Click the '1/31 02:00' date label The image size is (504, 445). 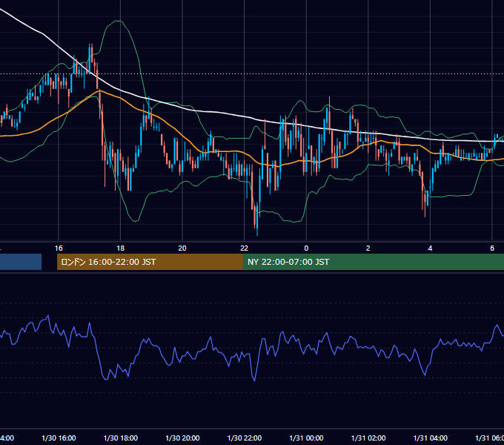(x=368, y=438)
